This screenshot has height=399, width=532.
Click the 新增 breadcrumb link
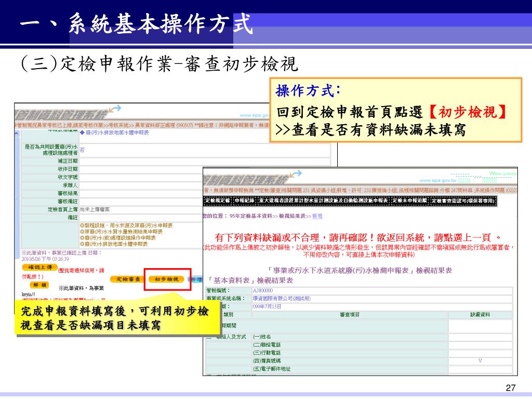[x=317, y=216]
